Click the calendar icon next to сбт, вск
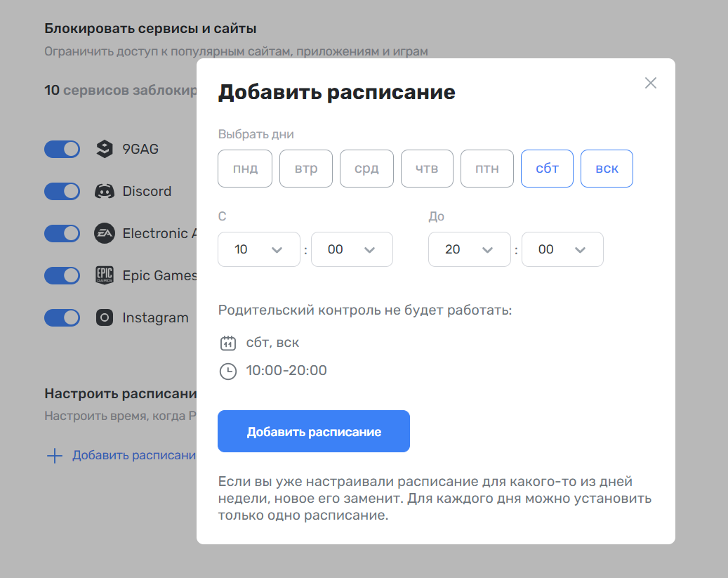 [228, 343]
